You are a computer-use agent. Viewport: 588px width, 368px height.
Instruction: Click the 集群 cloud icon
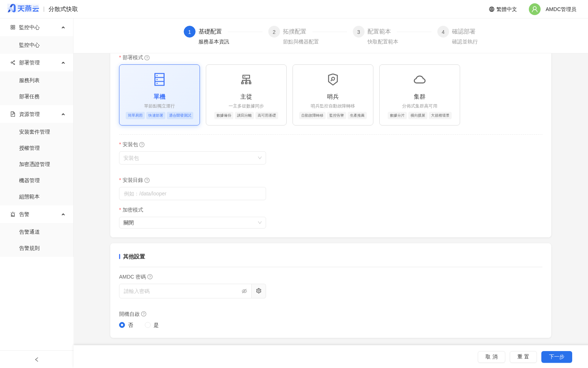(420, 79)
